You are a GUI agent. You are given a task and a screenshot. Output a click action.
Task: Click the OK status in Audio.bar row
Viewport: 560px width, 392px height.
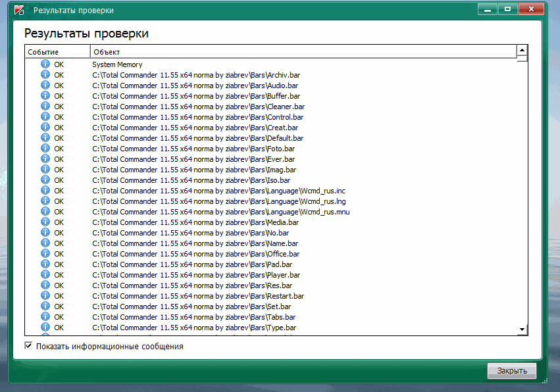click(x=59, y=86)
